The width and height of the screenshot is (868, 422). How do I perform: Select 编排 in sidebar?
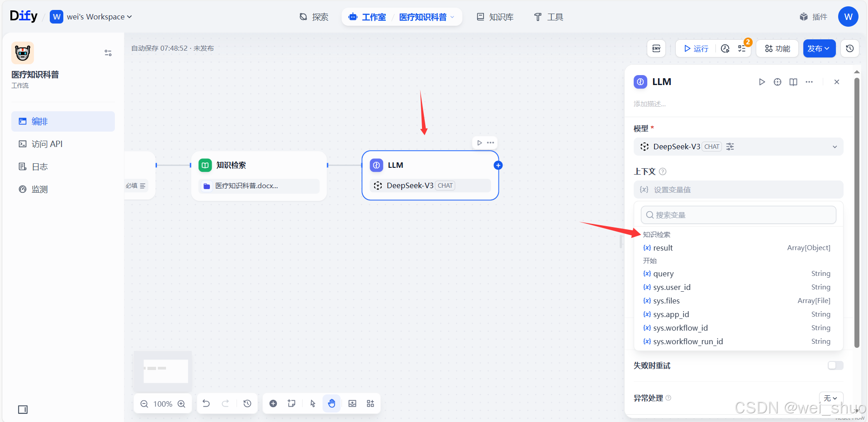[63, 121]
